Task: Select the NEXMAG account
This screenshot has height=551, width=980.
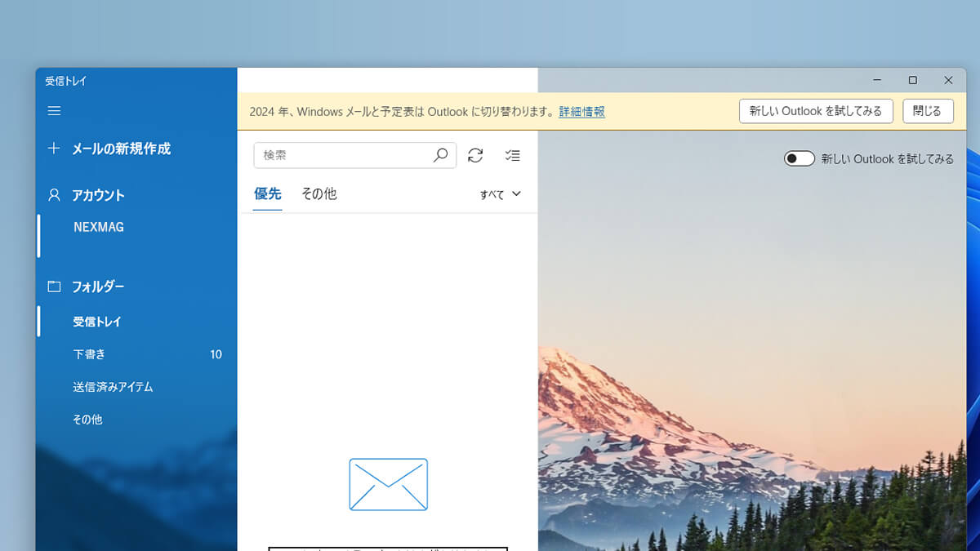Action: (99, 227)
